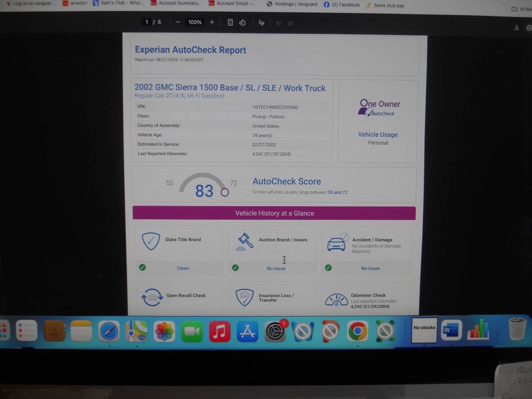Select the draw annotation tool
The image size is (532, 399).
point(261,23)
